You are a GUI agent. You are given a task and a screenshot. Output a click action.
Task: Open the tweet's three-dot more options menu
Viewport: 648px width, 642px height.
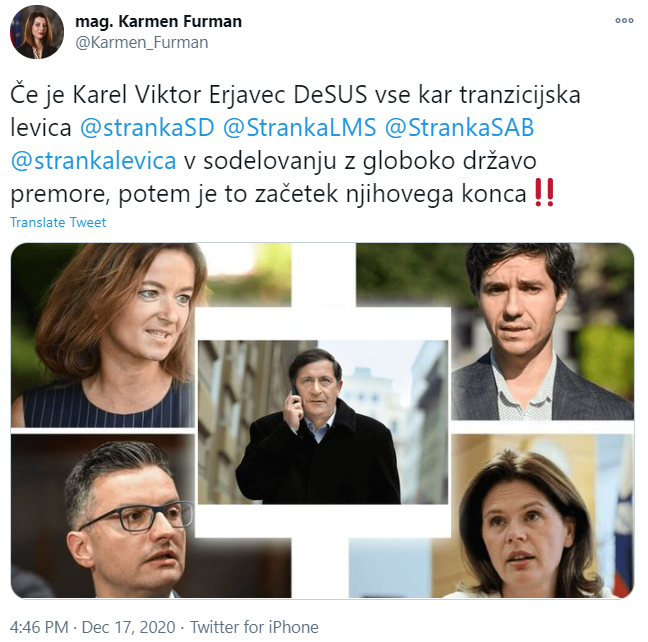(x=624, y=20)
